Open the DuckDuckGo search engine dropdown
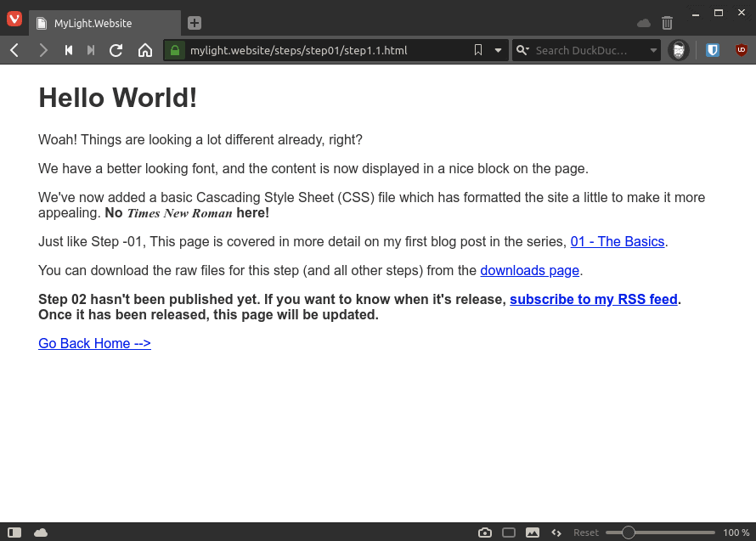Image resolution: width=756 pixels, height=541 pixels. 523,50
